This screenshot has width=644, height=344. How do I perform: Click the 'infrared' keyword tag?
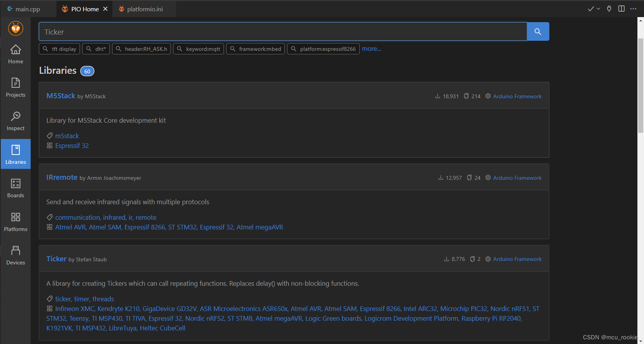(x=114, y=217)
